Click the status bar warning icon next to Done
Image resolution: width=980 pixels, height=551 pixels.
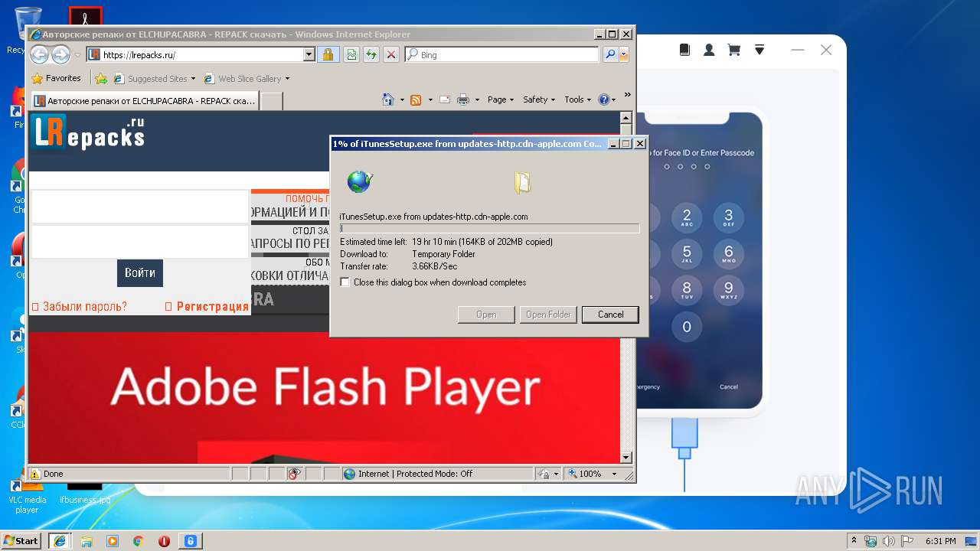pyautogui.click(x=35, y=474)
